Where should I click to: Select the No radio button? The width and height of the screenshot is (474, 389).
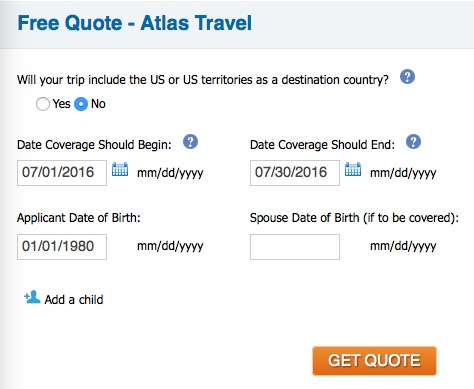81,104
